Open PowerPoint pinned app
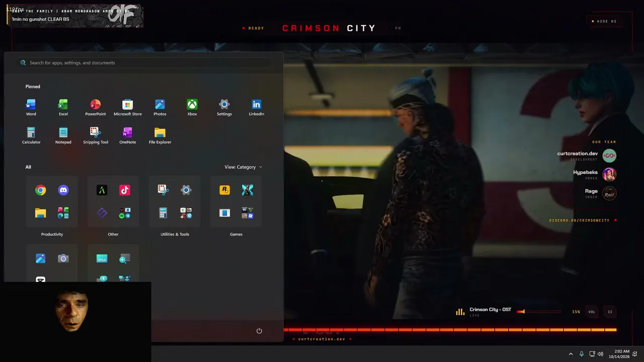The image size is (644, 362). pyautogui.click(x=95, y=108)
